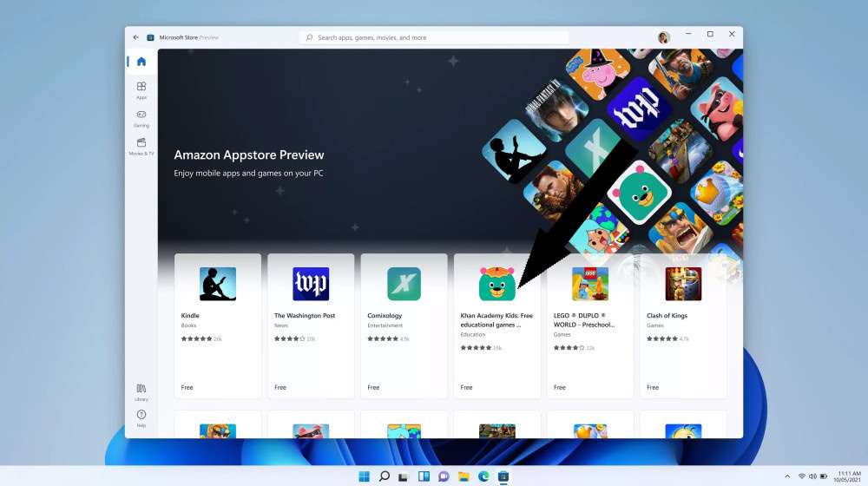Click Free price on Clash of Kings card
The height and width of the screenshot is (486, 868).
point(653,387)
